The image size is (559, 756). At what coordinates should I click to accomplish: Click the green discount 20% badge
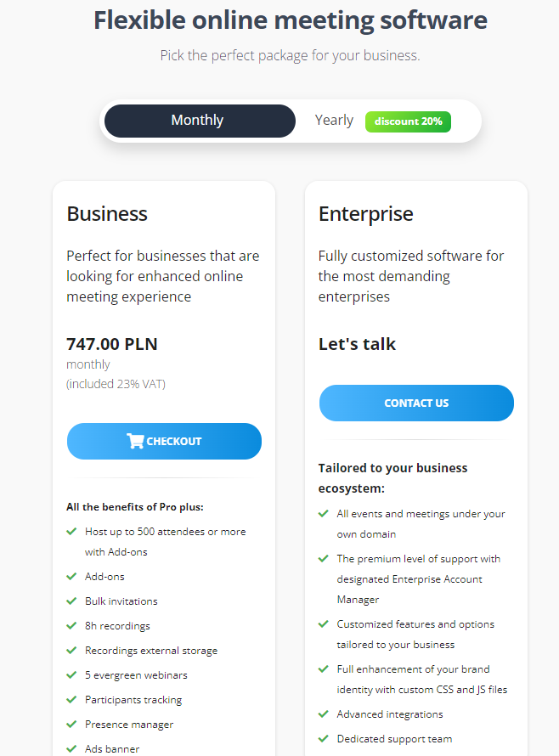coord(408,121)
